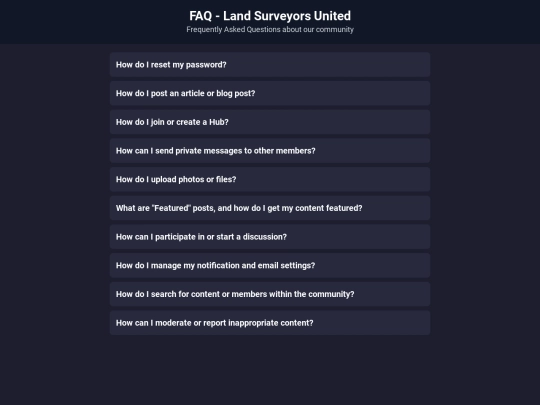Screen dimensions: 540x405
Task: Choose the start a discussion FAQ row
Action: pos(270,237)
